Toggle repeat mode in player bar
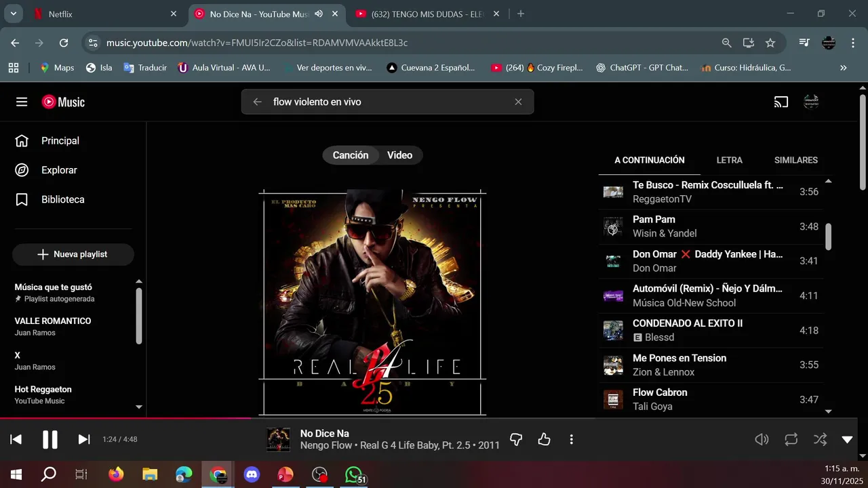The height and width of the screenshot is (488, 868). tap(791, 439)
